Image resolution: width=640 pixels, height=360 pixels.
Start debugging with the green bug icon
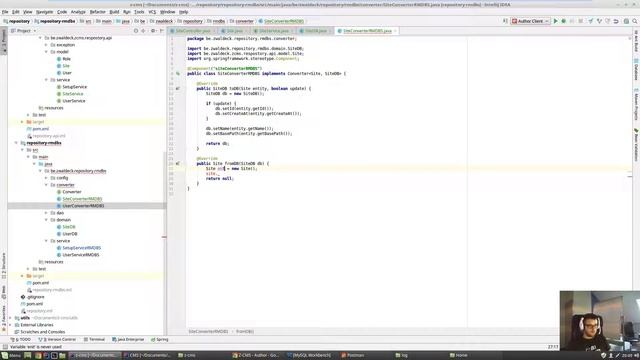coord(564,21)
